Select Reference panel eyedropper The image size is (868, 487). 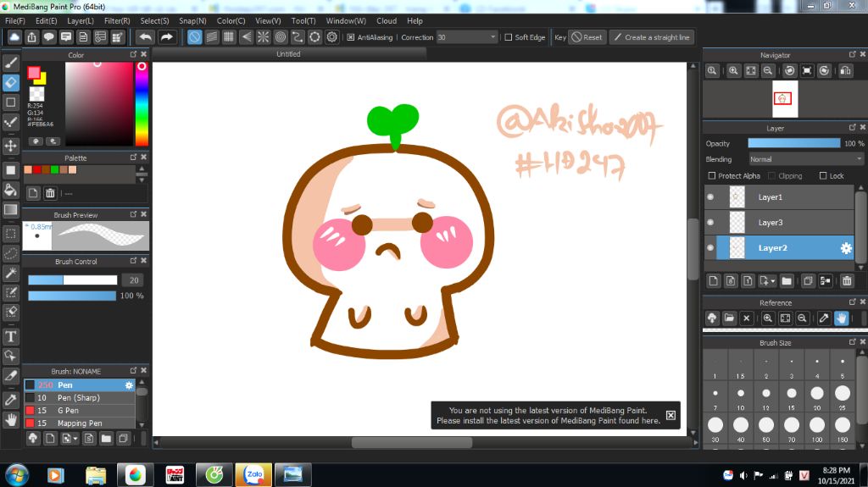tap(824, 318)
